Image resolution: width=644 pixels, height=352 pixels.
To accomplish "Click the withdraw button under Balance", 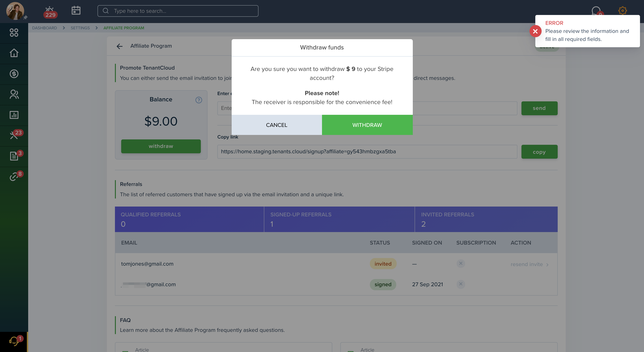I will [x=161, y=146].
